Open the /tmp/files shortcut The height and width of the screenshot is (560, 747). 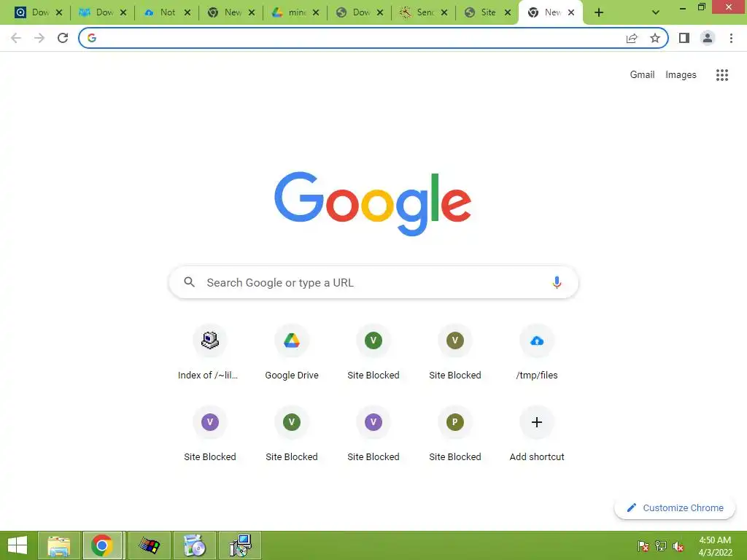tap(537, 352)
